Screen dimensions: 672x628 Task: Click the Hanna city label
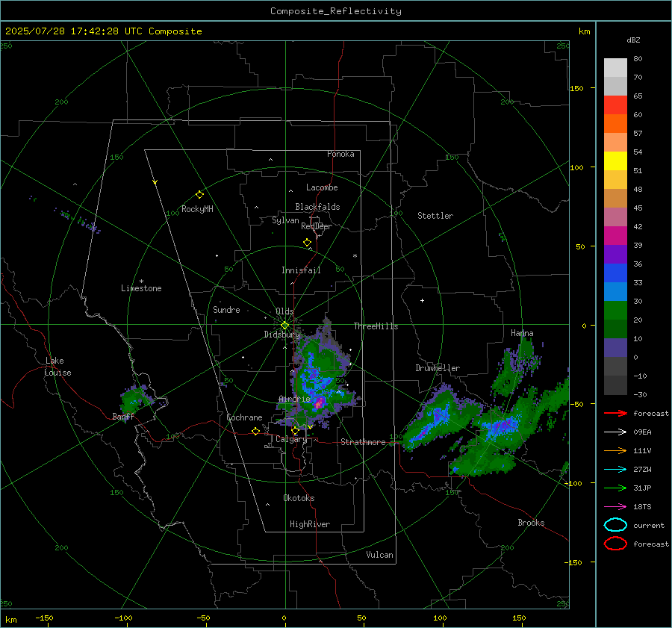point(522,333)
